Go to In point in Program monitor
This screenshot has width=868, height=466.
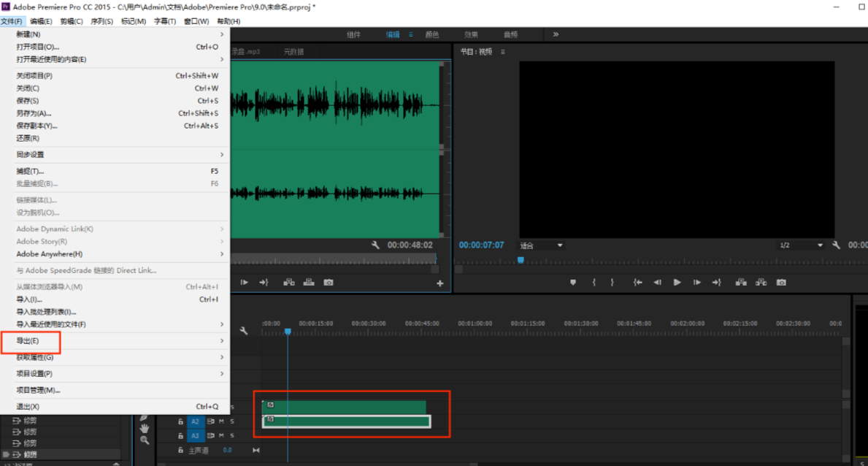click(638, 283)
